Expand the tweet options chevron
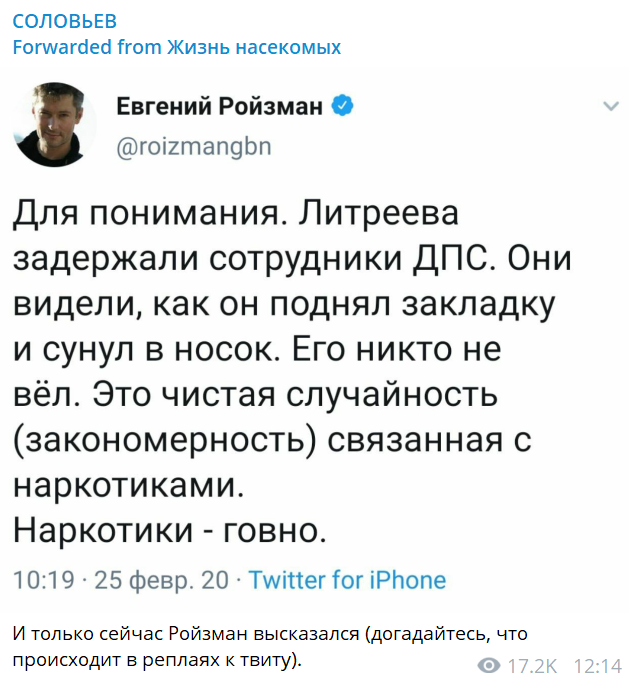The width and height of the screenshot is (629, 682). pos(605,106)
